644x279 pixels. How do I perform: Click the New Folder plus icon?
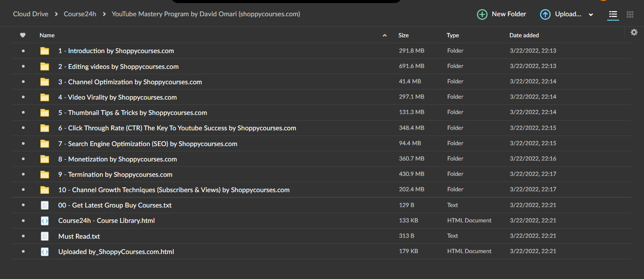pos(482,14)
